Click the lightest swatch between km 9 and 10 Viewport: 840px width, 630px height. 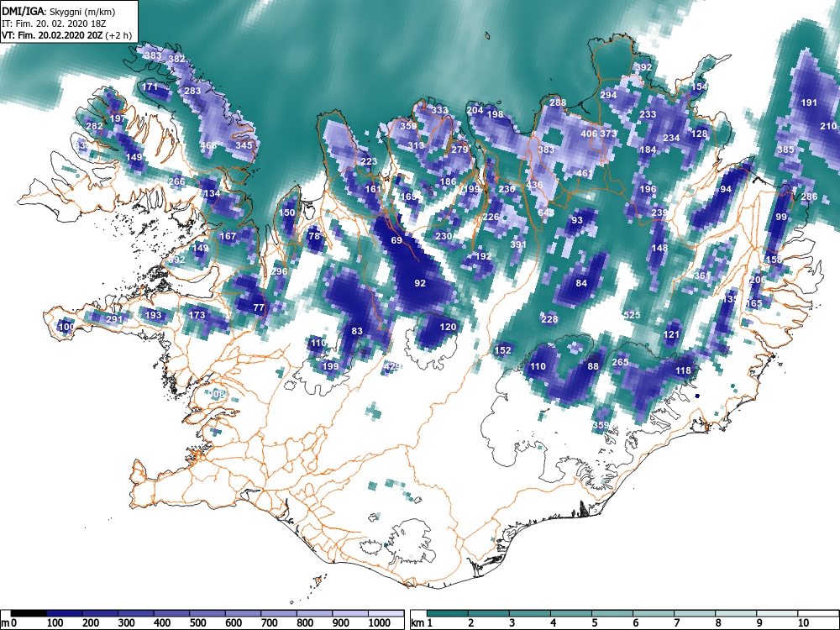click(777, 613)
